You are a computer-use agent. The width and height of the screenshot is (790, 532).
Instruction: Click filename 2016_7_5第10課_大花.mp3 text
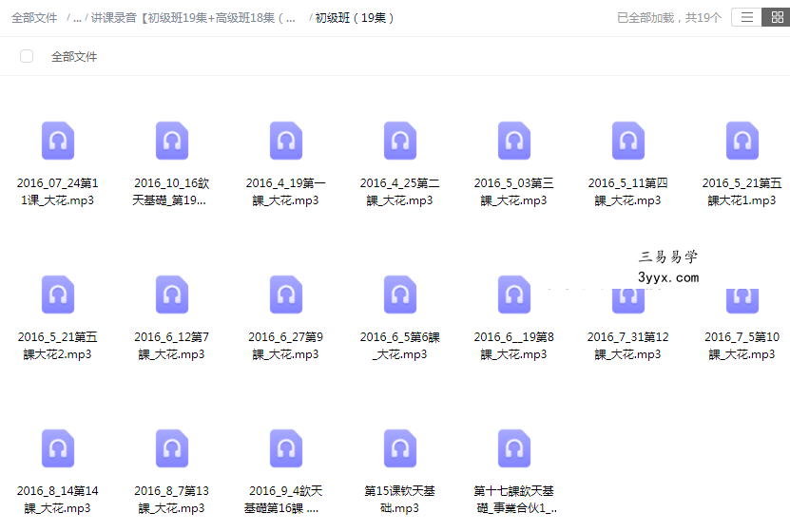(x=742, y=346)
